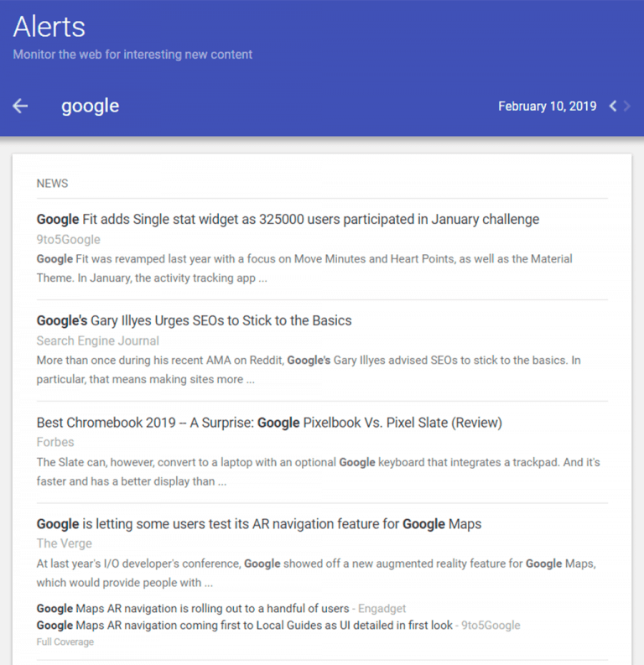Image resolution: width=644 pixels, height=665 pixels.
Task: Click the Google Fit was revamped snippet text
Action: pos(304,268)
